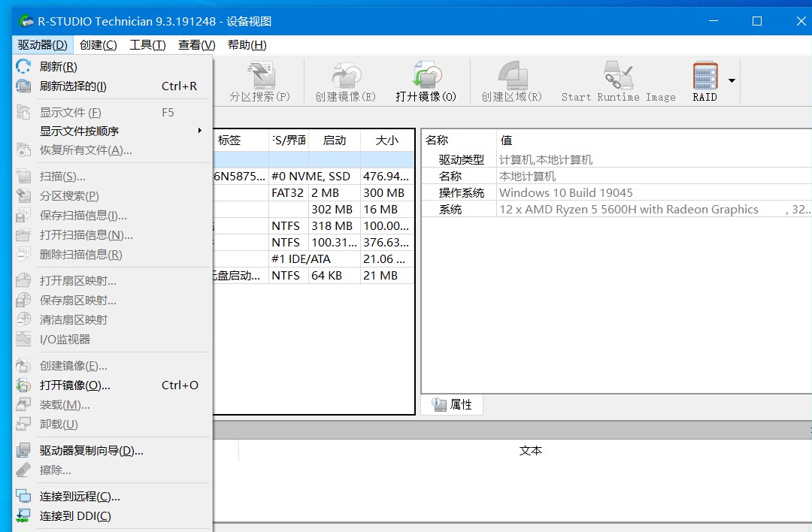Click the I/O监视器 icon

(23, 339)
